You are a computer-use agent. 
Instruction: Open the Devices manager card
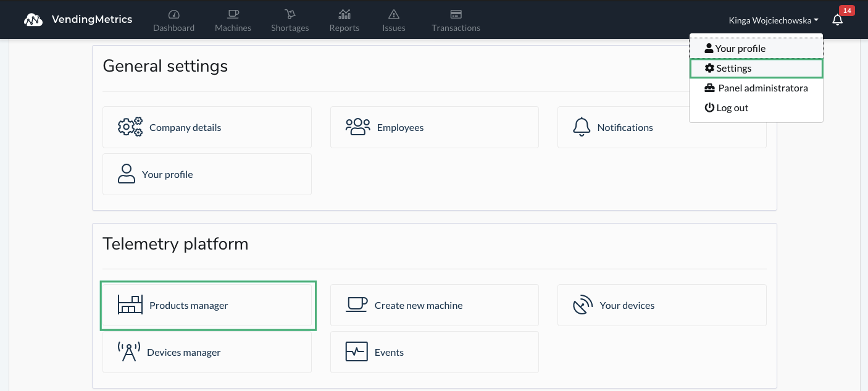click(207, 352)
